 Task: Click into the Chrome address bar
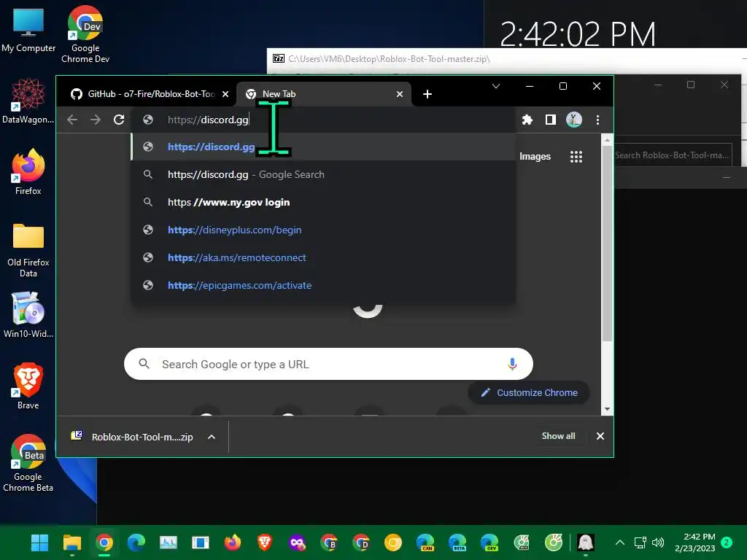(324, 120)
